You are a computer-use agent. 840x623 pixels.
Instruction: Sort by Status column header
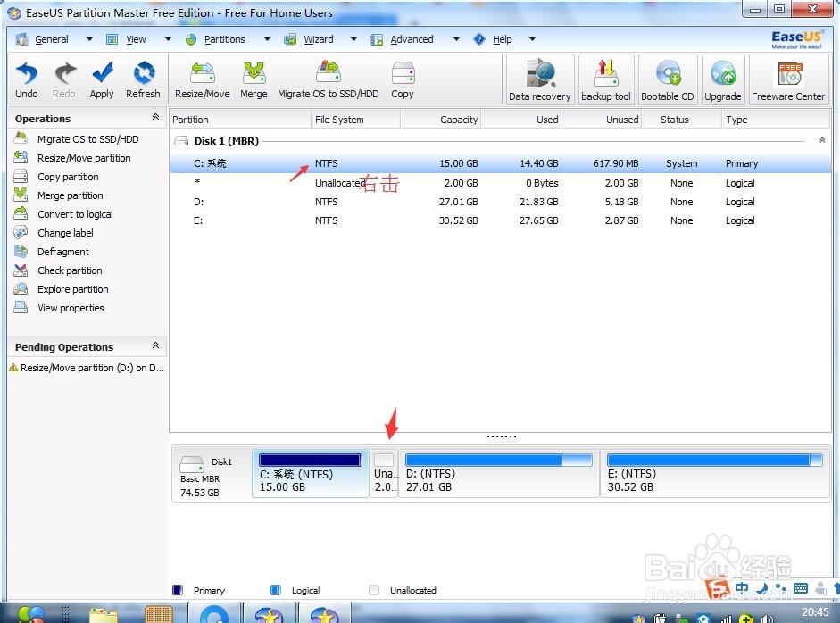click(682, 120)
